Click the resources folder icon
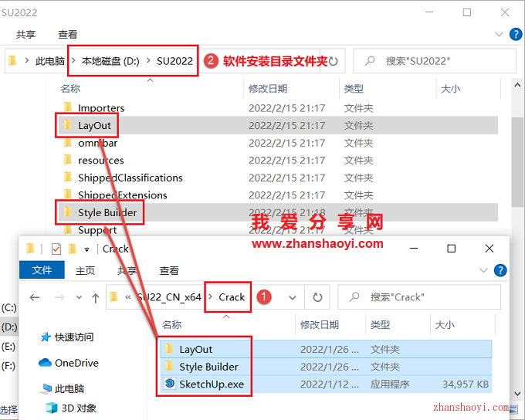 (68, 159)
